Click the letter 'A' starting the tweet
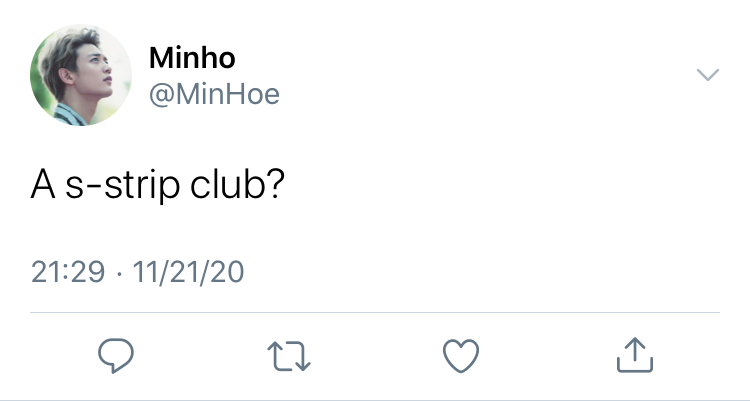The image size is (750, 401). click(43, 185)
